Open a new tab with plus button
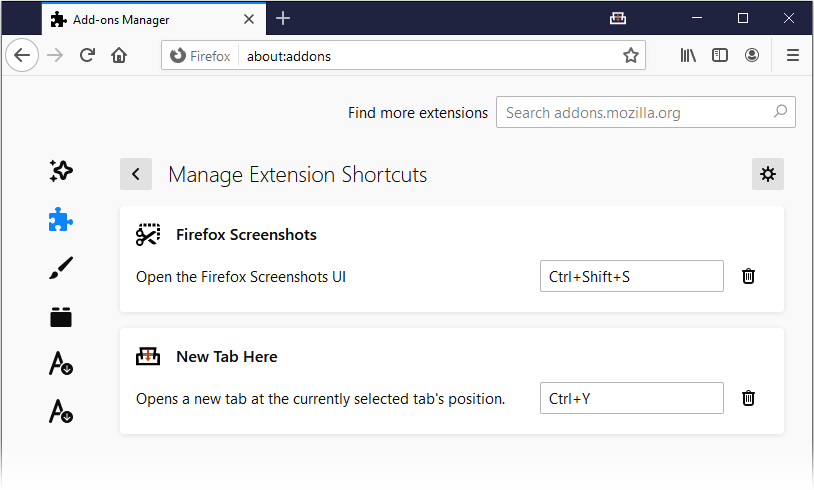The height and width of the screenshot is (490, 814). coord(283,19)
